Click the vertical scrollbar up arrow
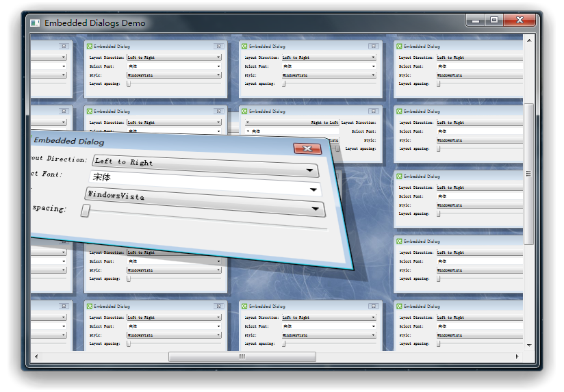The image size is (564, 392). coord(528,40)
